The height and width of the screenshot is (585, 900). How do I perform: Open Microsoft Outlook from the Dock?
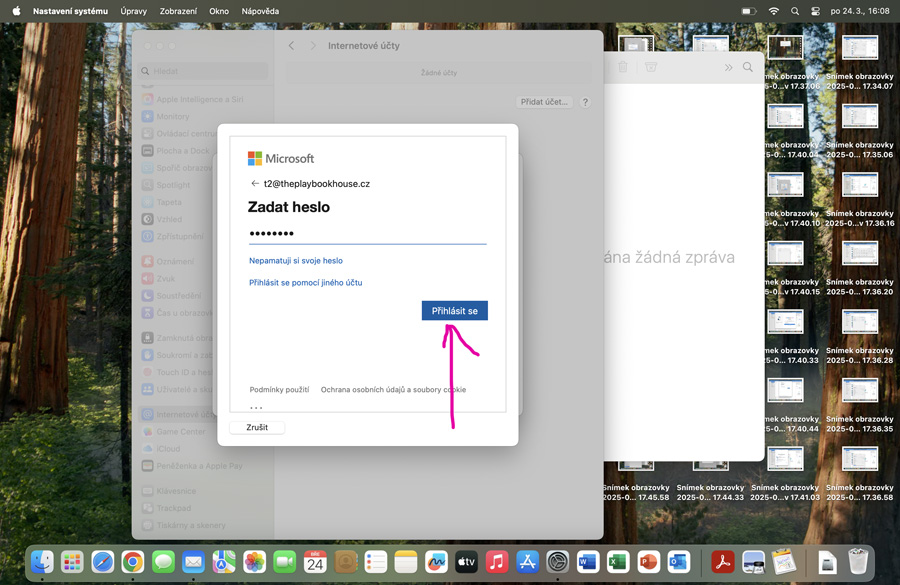[679, 562]
